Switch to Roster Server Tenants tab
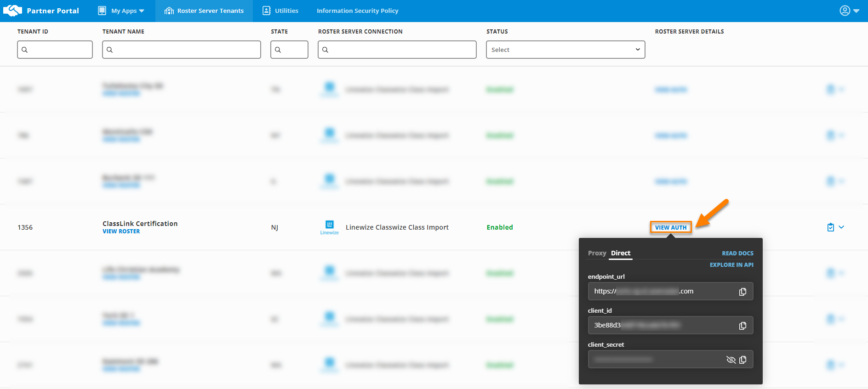 tap(204, 11)
